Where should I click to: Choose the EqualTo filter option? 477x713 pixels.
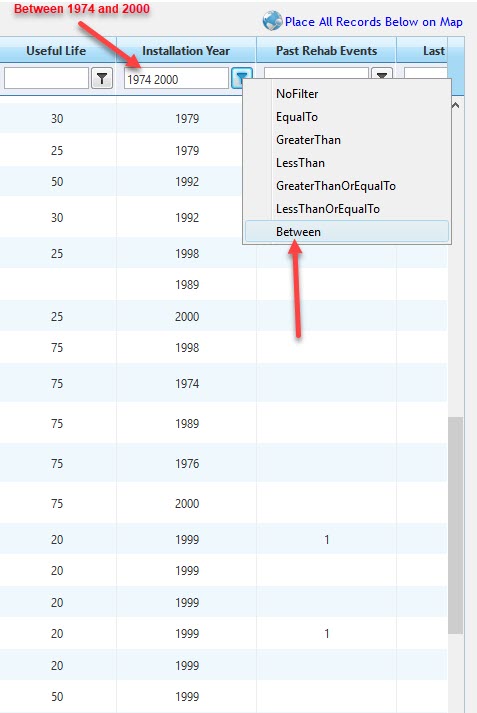(x=346, y=117)
